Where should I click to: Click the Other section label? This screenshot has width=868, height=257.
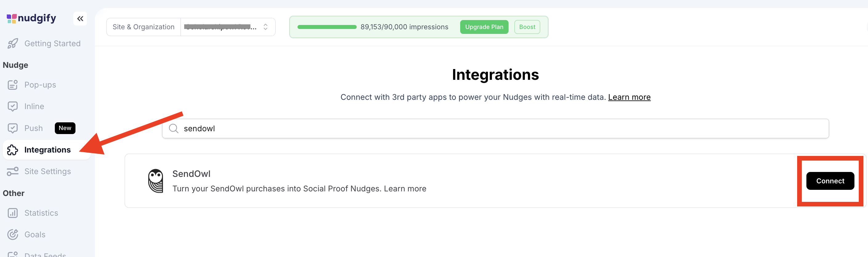tap(14, 193)
